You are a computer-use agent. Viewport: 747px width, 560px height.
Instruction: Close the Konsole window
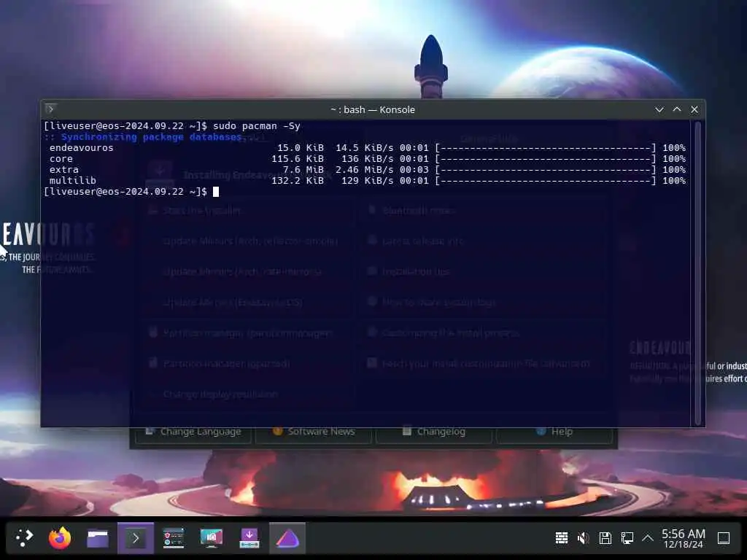694,109
